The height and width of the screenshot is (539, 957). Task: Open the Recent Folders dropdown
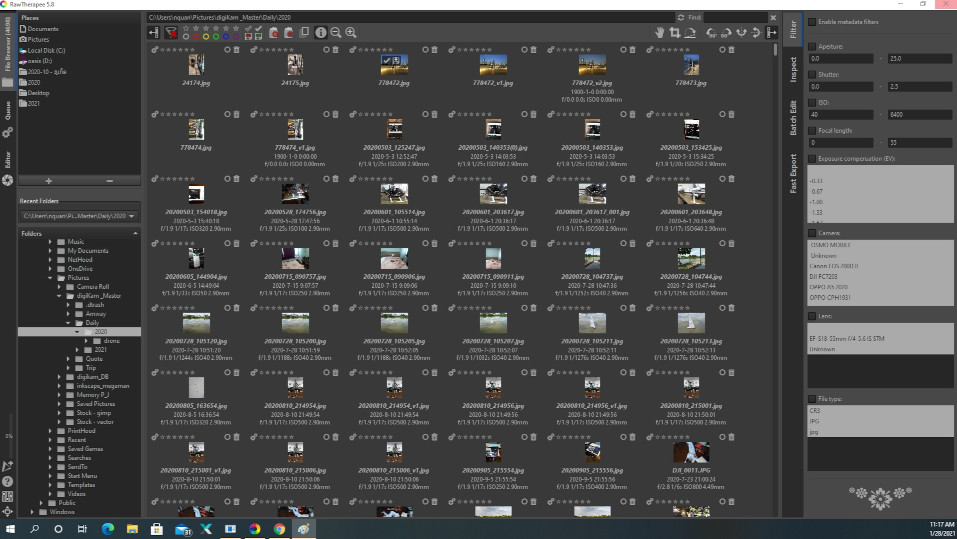[x=78, y=216]
